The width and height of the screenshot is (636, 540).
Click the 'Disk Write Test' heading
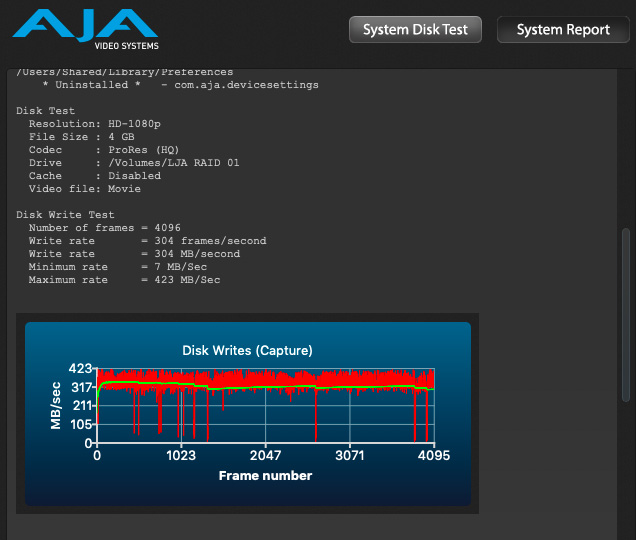tap(65, 215)
